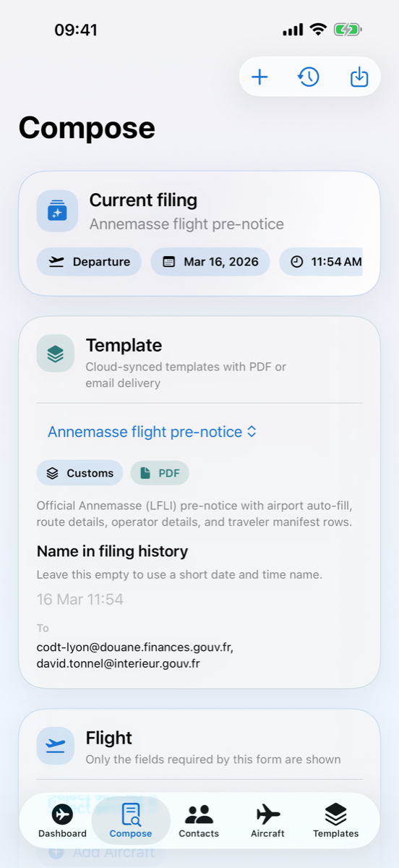Tap the Customs tag

tap(80, 473)
